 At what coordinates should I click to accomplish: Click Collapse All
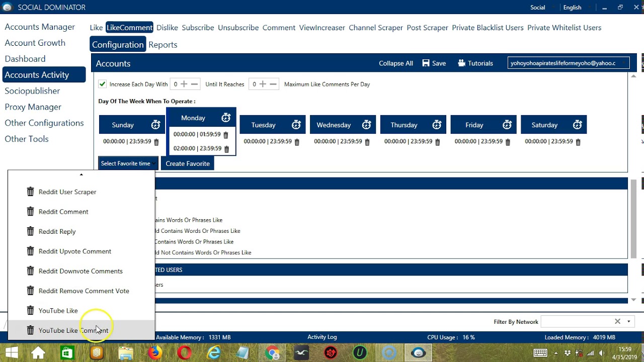pyautogui.click(x=396, y=63)
